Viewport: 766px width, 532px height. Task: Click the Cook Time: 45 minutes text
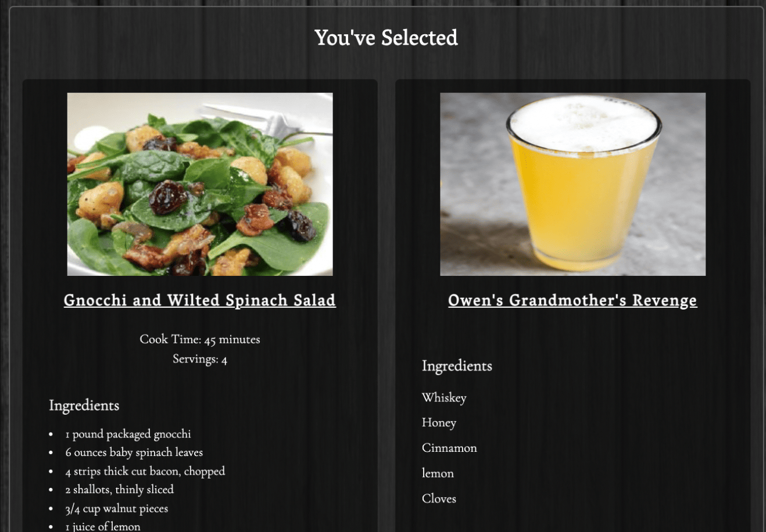point(199,339)
